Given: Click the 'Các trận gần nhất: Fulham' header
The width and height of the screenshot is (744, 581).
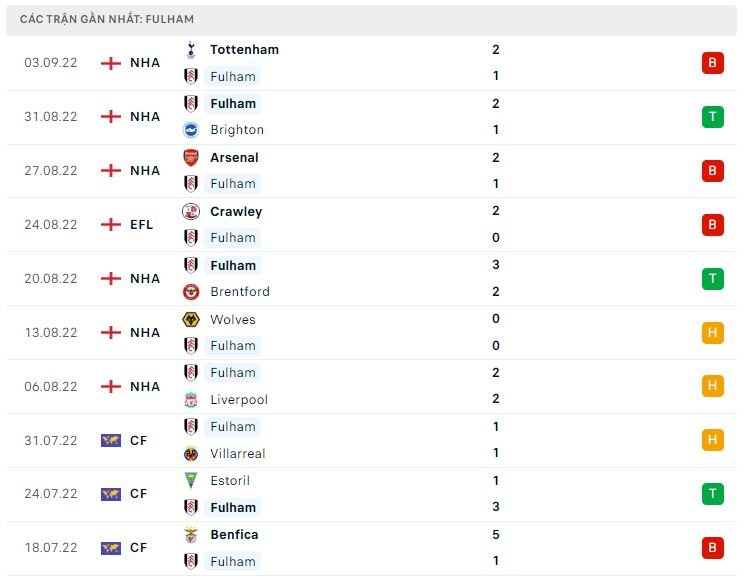Looking at the screenshot, I should (107, 19).
